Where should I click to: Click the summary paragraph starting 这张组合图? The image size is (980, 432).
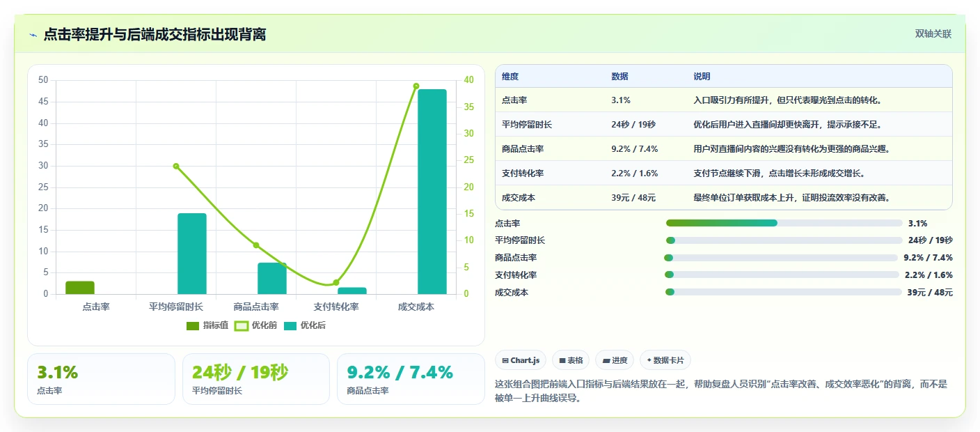721,391
